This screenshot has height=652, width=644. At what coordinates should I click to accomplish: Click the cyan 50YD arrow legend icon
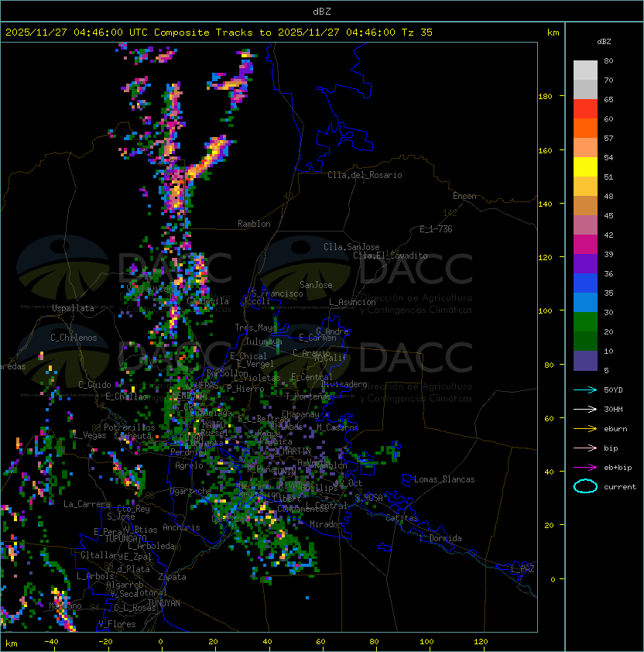585,389
